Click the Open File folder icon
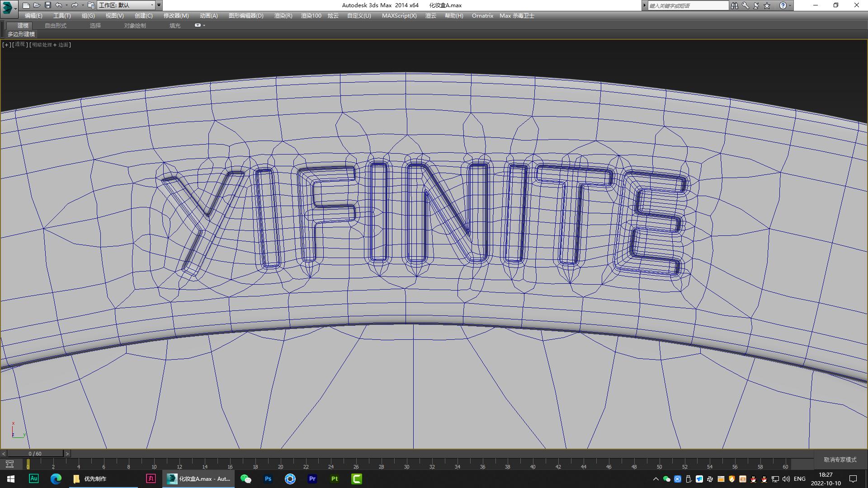868x488 pixels. click(x=37, y=5)
